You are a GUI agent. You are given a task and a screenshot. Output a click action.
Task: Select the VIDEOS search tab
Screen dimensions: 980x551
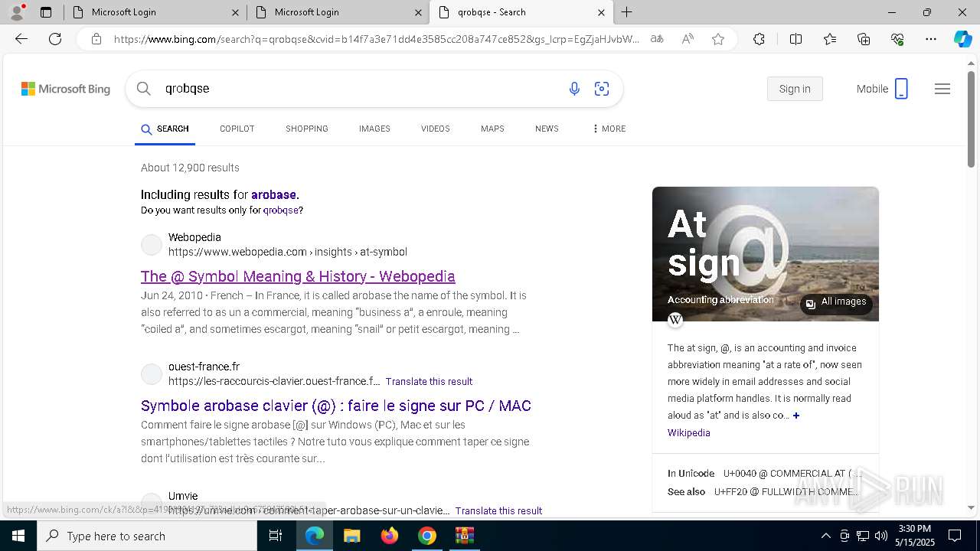(436, 129)
